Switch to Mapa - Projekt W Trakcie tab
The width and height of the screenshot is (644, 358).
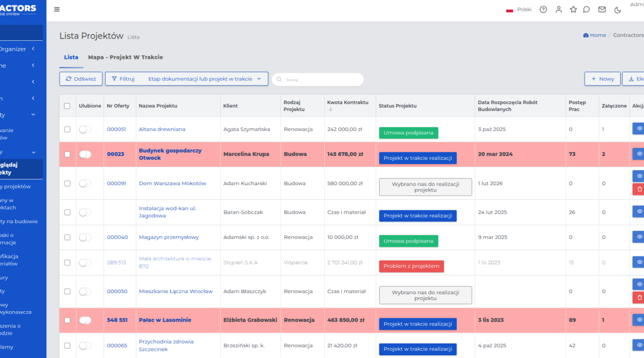click(x=125, y=57)
